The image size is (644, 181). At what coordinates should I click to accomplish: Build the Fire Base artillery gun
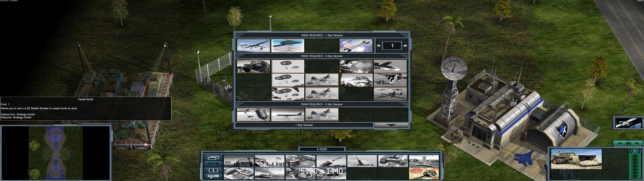tap(362, 161)
